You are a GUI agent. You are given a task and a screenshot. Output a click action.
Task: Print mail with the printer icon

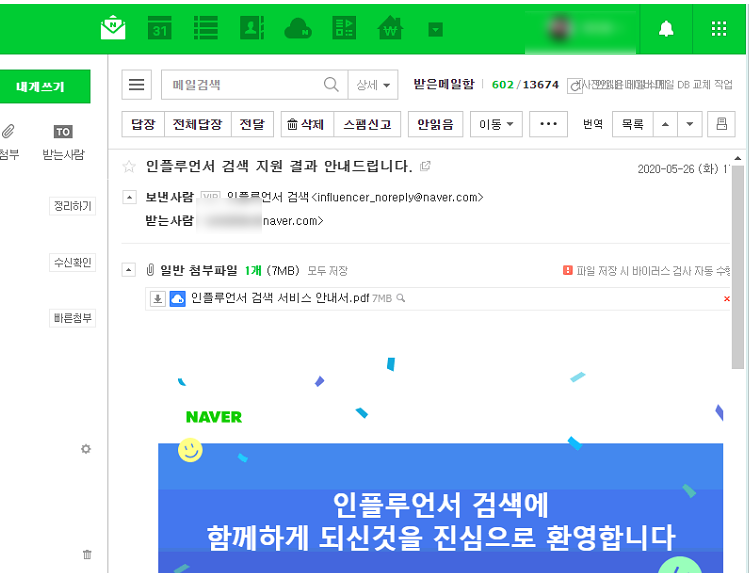[721, 124]
